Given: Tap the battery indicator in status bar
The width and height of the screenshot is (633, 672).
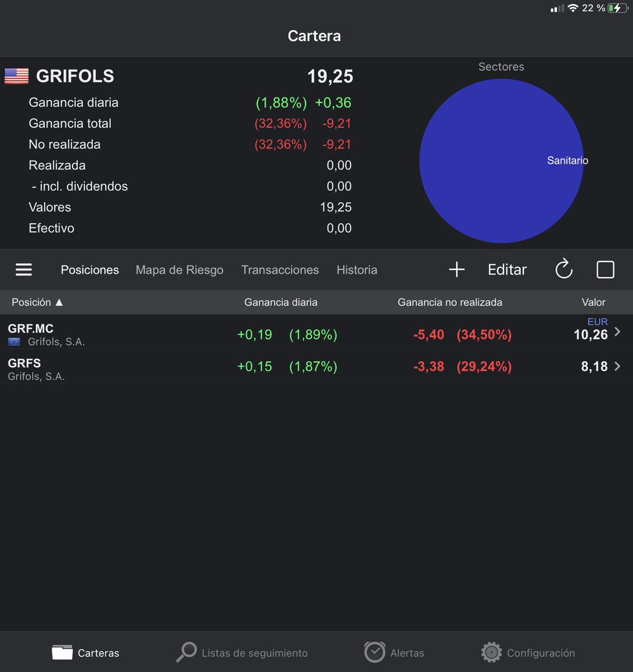Looking at the screenshot, I should pyautogui.click(x=618, y=8).
